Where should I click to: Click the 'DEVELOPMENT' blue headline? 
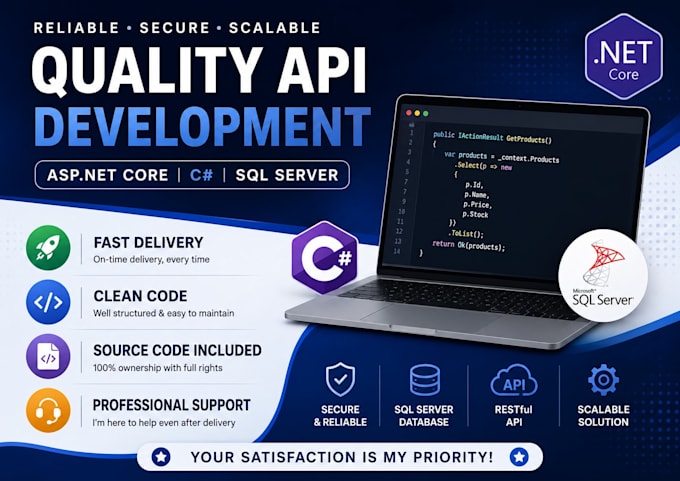(203, 126)
